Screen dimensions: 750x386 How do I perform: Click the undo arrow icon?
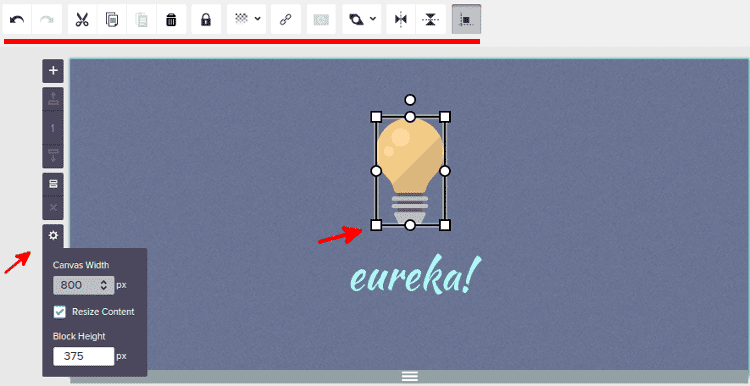(17, 20)
